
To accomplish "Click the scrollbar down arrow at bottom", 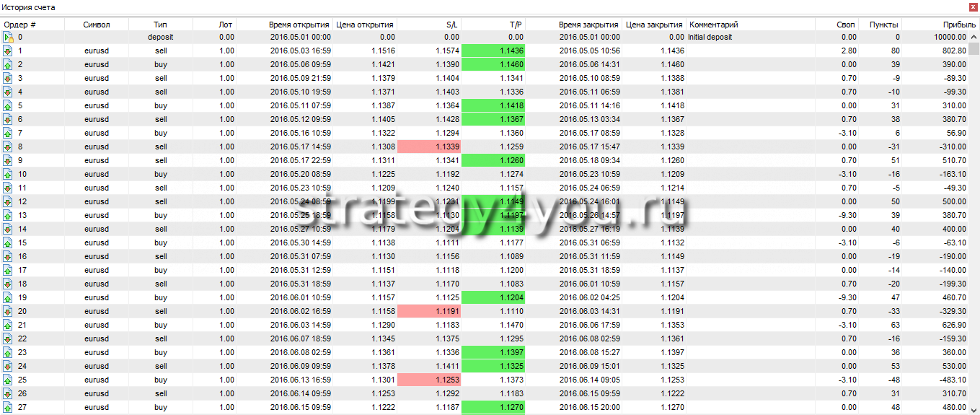I will 974,409.
